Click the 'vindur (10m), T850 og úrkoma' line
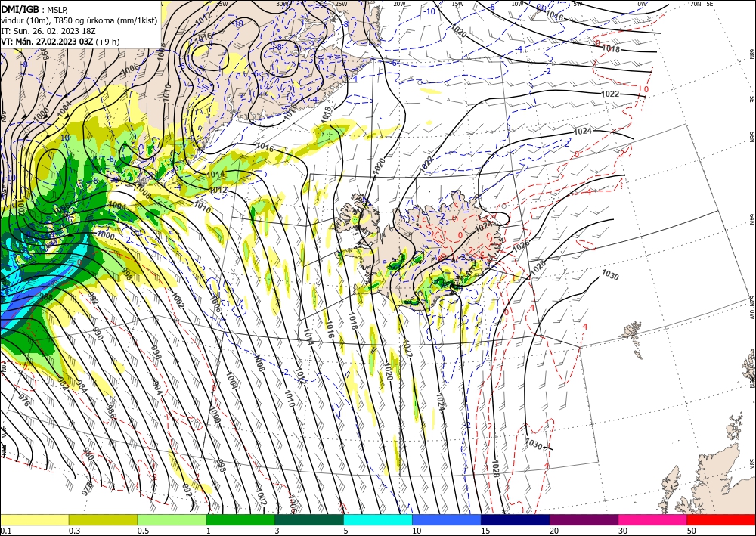Screen dimensions: 756x536 [79, 20]
